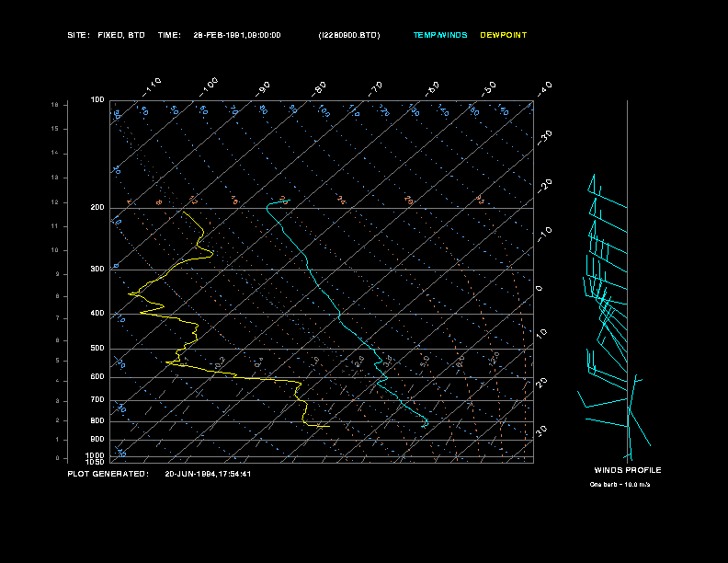The width and height of the screenshot is (728, 563).
Task: Select the 13 km tick on height axis
Action: tap(55, 178)
